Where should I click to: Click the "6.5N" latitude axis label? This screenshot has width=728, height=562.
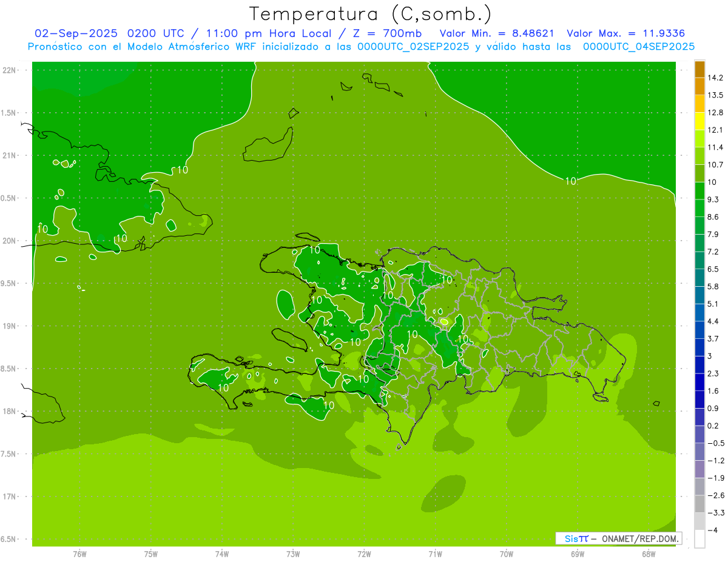(x=8, y=539)
